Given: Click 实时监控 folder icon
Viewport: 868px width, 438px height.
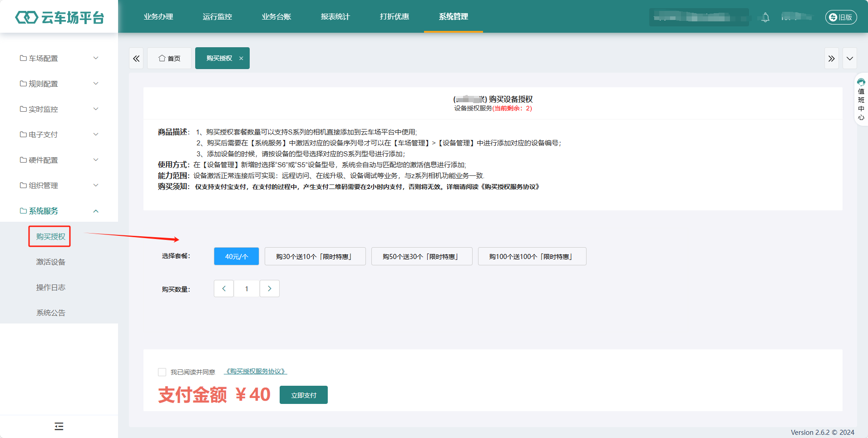Looking at the screenshot, I should point(23,109).
